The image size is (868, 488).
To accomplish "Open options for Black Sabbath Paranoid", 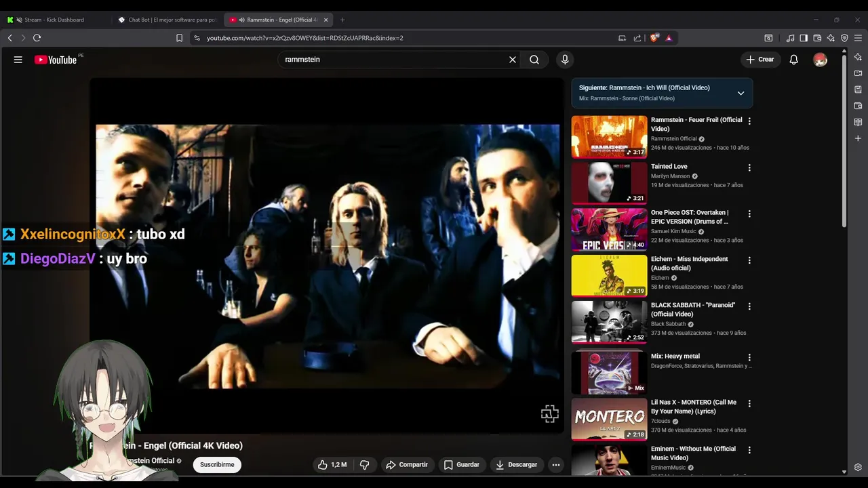I will 749,306.
